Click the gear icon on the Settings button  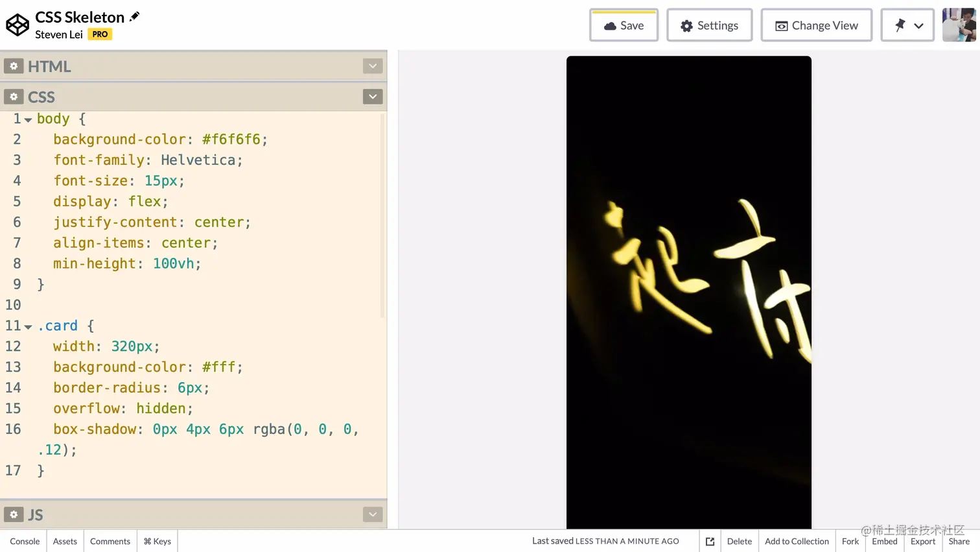click(x=686, y=25)
